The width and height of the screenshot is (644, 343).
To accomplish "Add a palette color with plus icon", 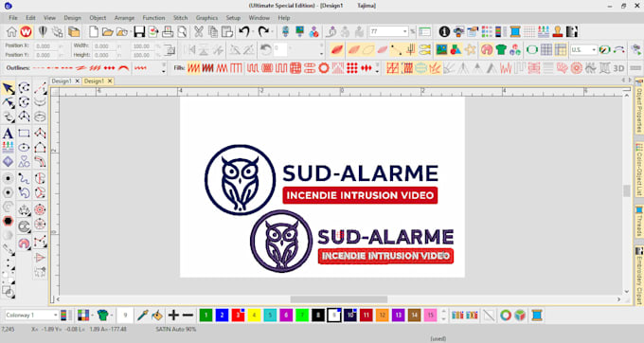I will (173, 316).
